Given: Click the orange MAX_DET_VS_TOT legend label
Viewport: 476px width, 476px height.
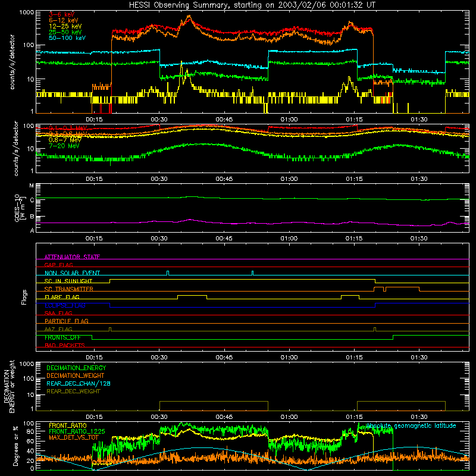Looking at the screenshot, I should pos(74,437).
